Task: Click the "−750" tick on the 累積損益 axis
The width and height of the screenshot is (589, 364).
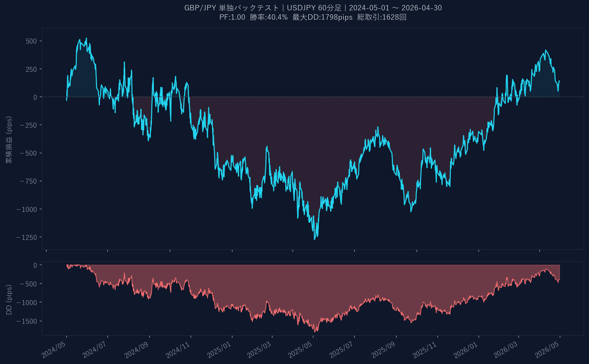Action: tap(29, 181)
